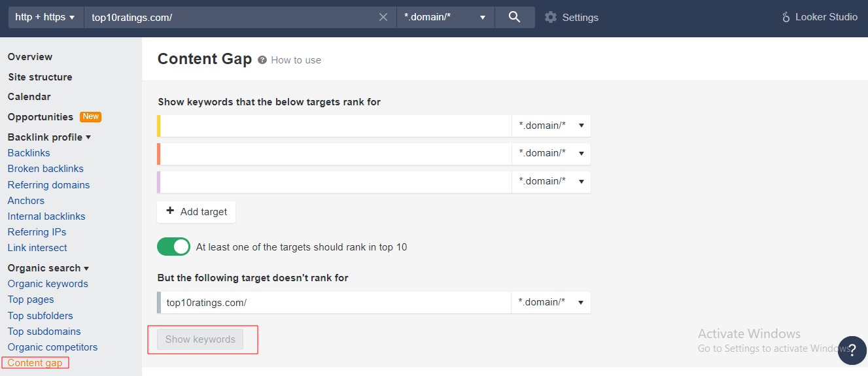Viewport: 868px width, 376px height.
Task: Go to the Overview menu item
Action: click(x=30, y=57)
